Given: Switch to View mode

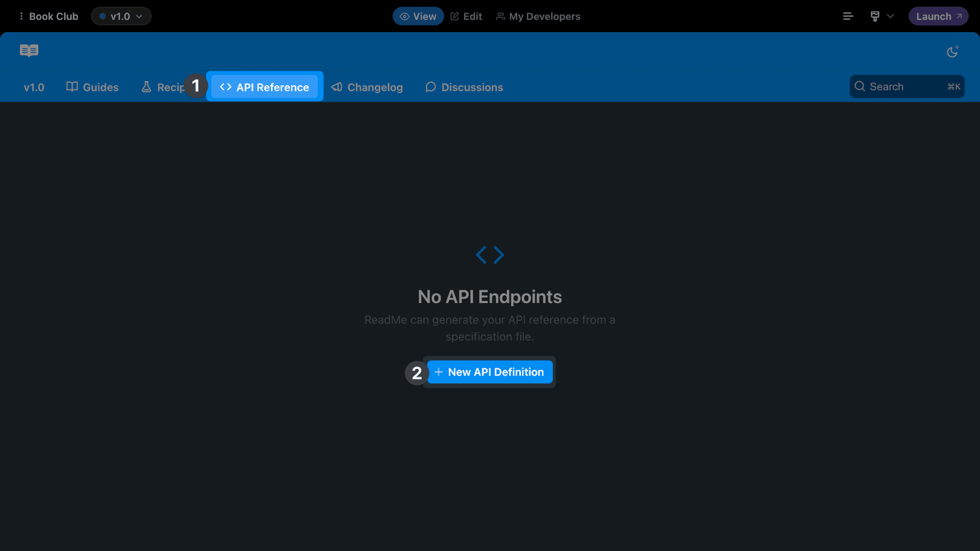Looking at the screenshot, I should (x=418, y=16).
